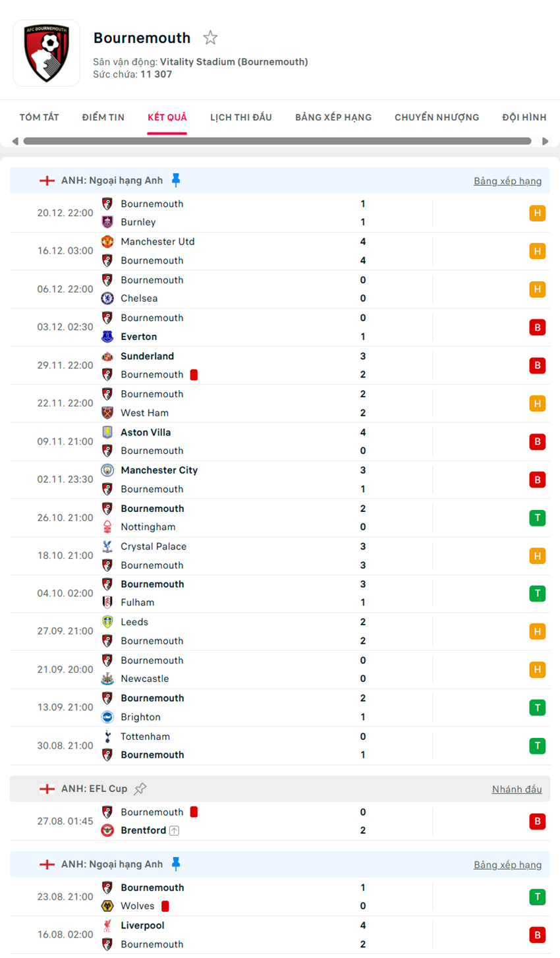Click the Tottenham club logo
560x958 pixels.
click(107, 737)
